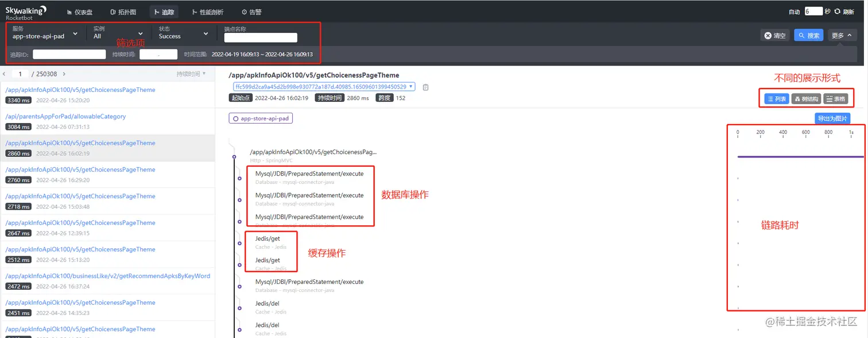Click the app-store-api-pad service tag
The width and height of the screenshot is (868, 338).
(x=261, y=118)
